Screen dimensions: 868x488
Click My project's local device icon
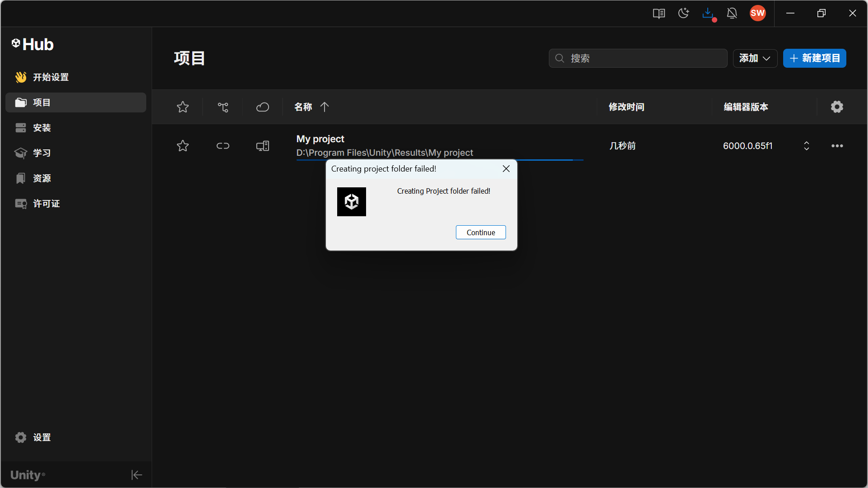[x=263, y=146]
